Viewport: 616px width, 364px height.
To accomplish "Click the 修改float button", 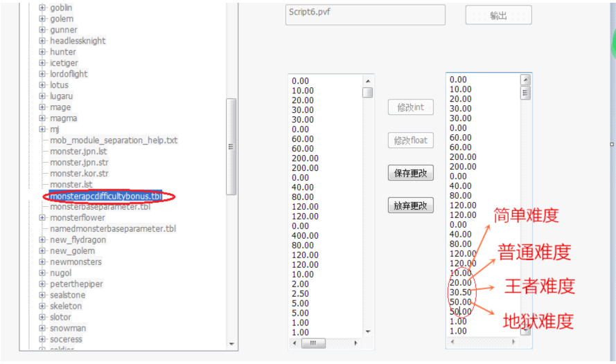I will tap(410, 140).
